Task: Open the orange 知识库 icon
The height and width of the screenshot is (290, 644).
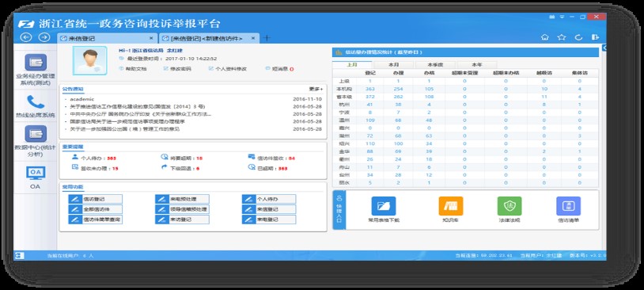Action: 450,206
